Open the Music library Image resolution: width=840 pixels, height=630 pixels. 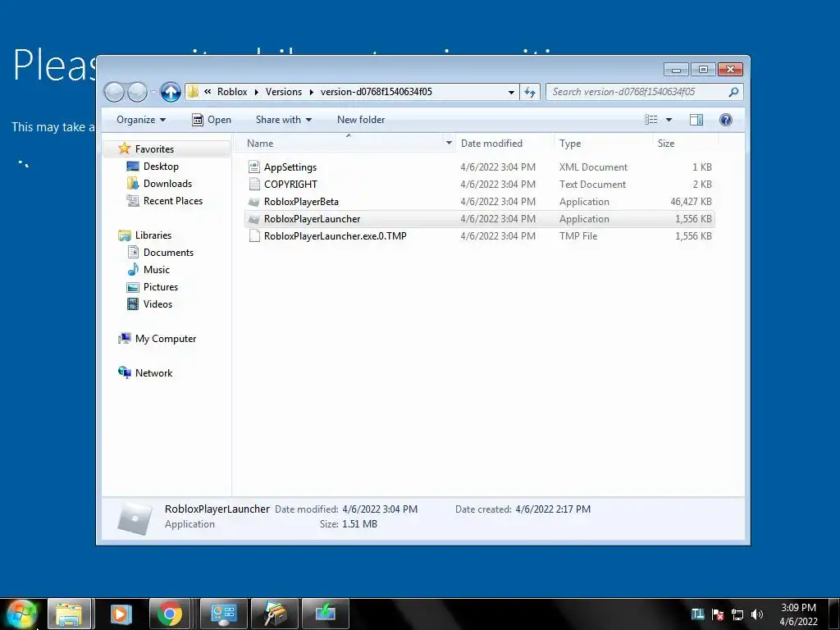(x=156, y=269)
